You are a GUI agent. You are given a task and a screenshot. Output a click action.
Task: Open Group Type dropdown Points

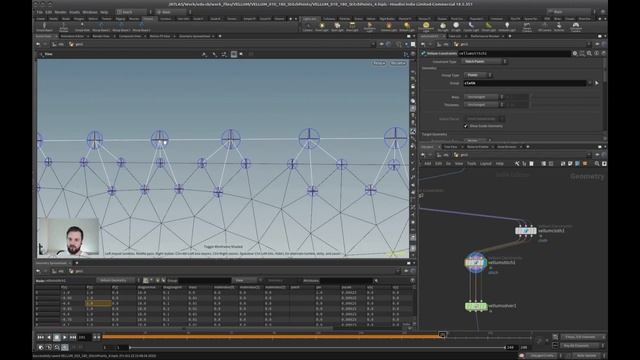coord(478,75)
